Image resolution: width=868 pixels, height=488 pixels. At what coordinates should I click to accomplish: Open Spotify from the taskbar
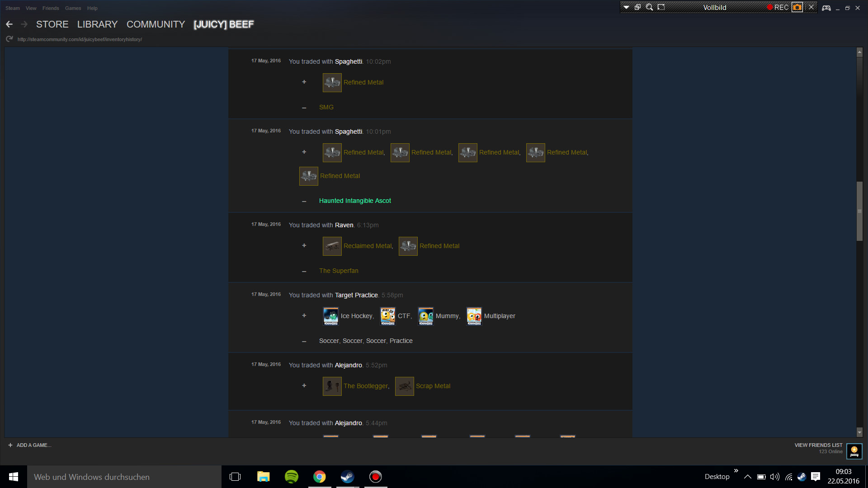click(292, 477)
